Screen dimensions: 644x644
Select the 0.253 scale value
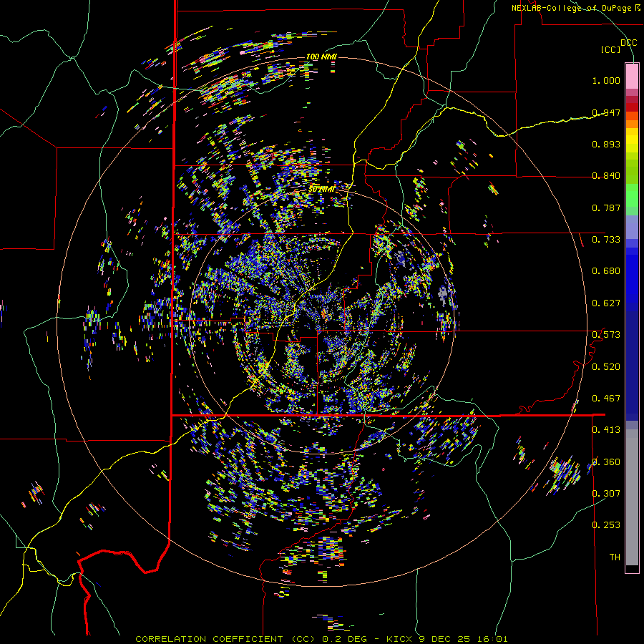[606, 525]
